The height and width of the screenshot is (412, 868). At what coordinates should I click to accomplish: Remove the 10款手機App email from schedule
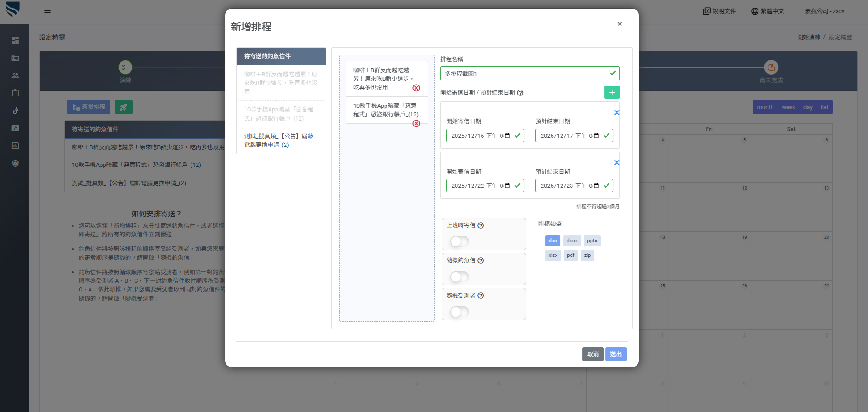(416, 124)
